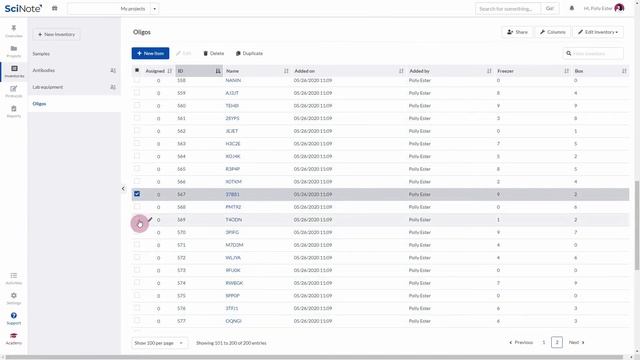Select the Samples inventory
The image size is (640, 360).
tap(41, 53)
